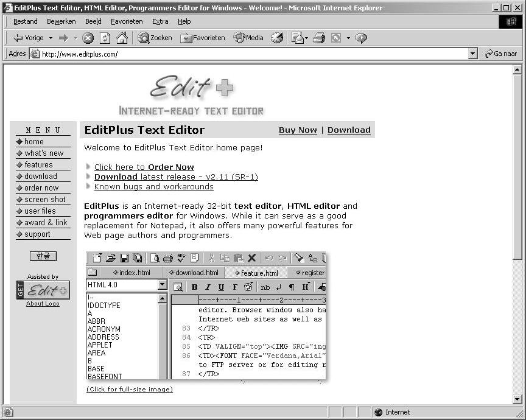Open Download latest release v2.11 link
This screenshot has width=526, height=420.
pyautogui.click(x=176, y=177)
